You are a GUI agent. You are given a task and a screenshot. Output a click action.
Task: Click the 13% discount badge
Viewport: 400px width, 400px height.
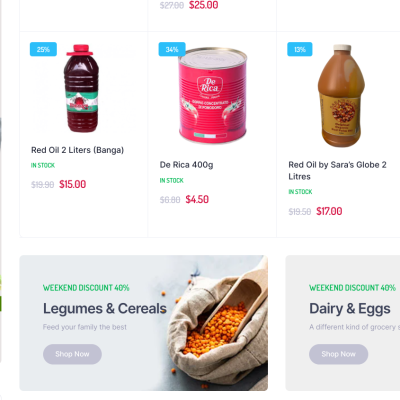300,49
